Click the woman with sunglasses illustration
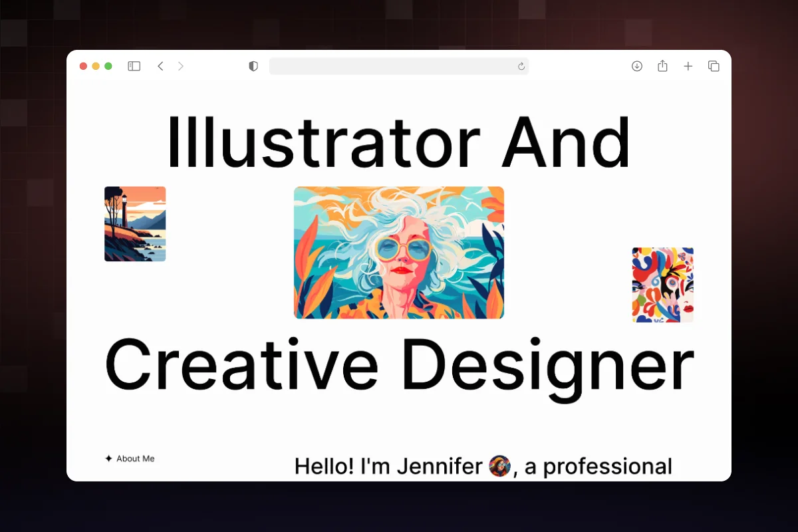Screen dimensions: 798x532 [398, 253]
